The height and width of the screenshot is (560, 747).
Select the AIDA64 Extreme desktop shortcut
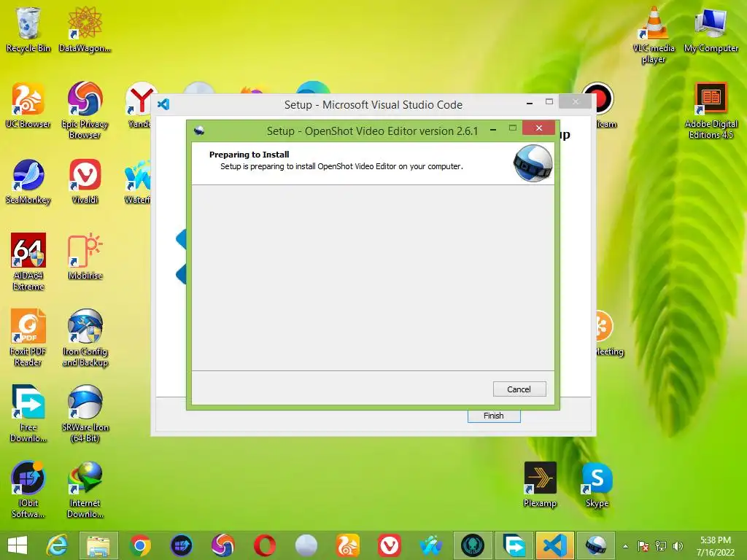(x=28, y=262)
